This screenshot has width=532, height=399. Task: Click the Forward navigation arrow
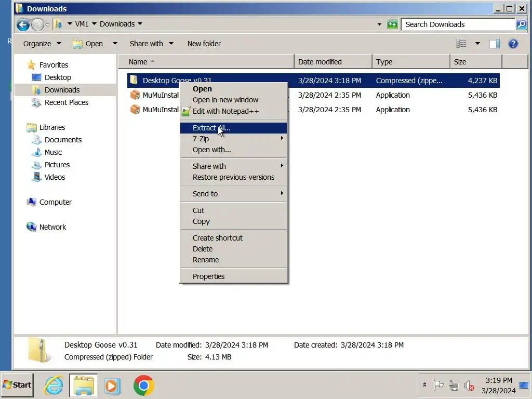coord(37,24)
